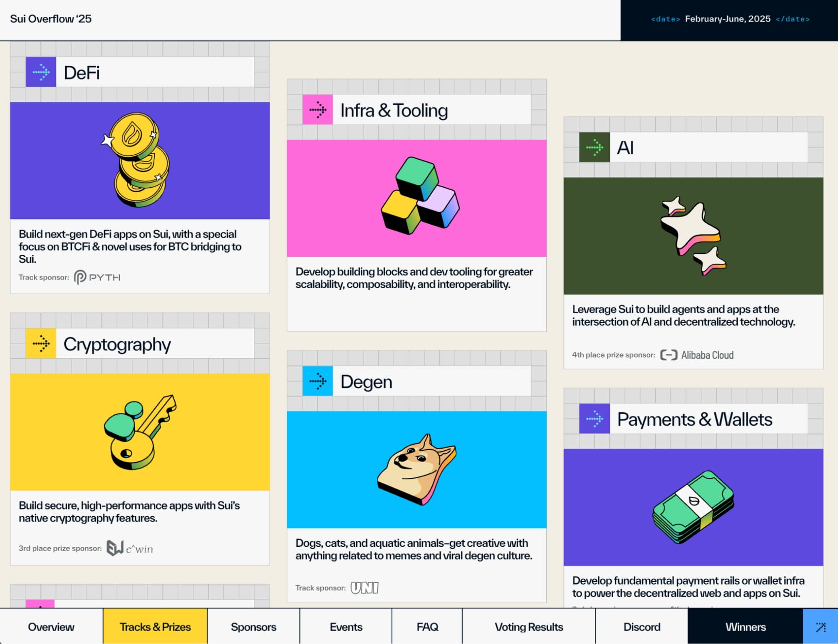This screenshot has height=644, width=838.
Task: Click the Pyth sponsor logo
Action: click(97, 277)
